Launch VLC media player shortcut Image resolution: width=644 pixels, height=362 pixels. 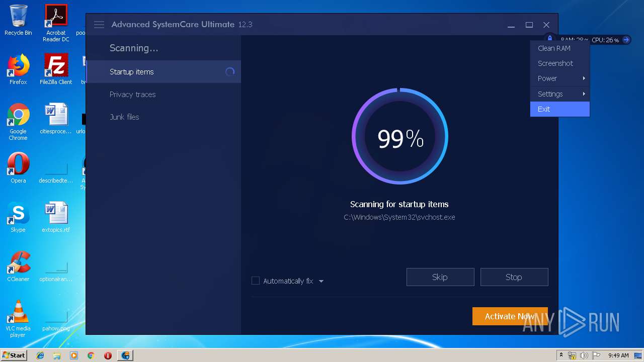coord(18,319)
